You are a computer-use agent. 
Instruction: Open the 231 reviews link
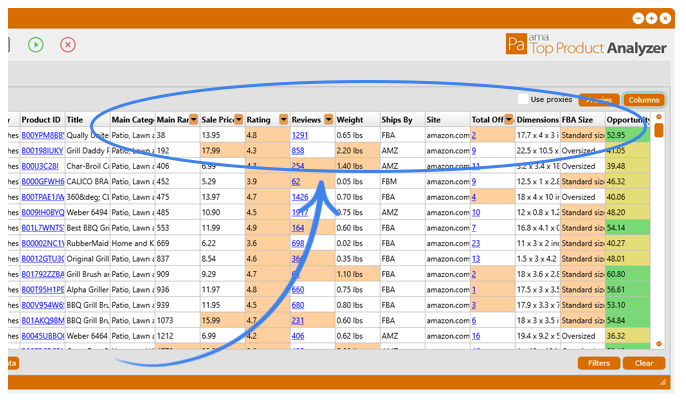point(298,321)
